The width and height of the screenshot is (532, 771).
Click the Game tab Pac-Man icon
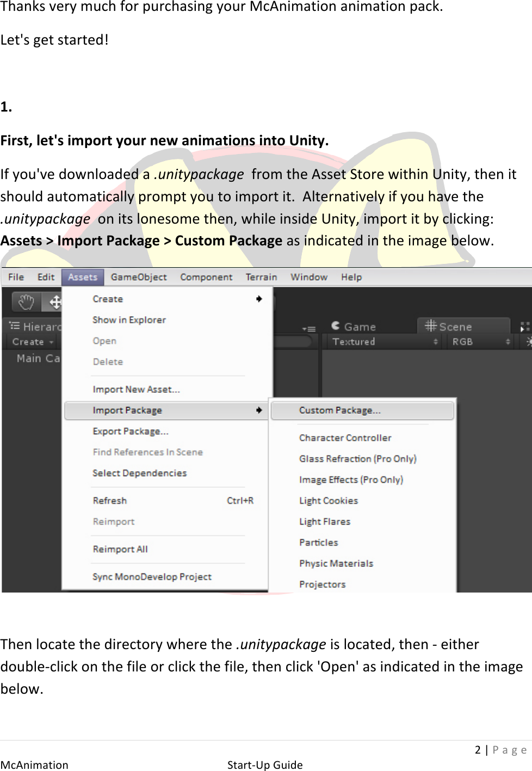[x=336, y=325]
